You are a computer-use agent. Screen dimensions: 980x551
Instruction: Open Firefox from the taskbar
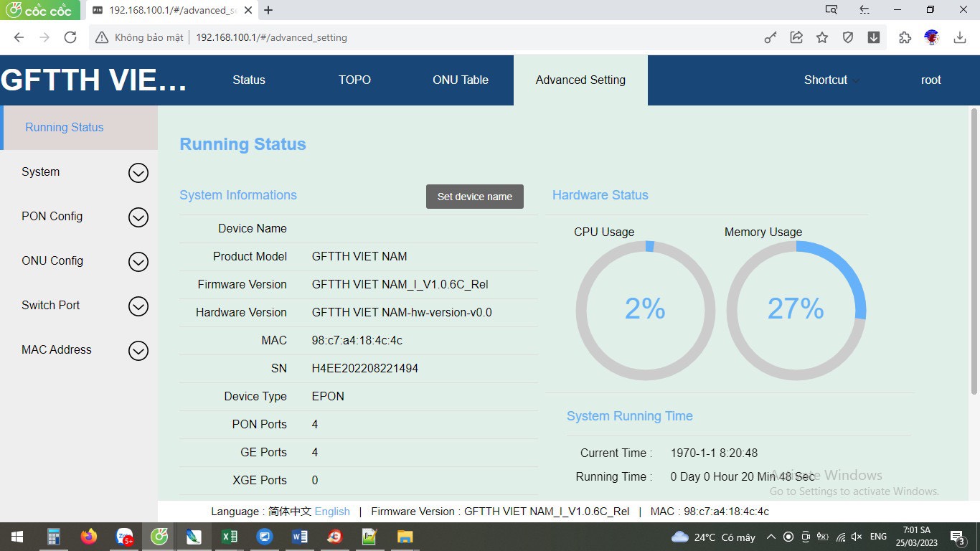(x=89, y=537)
